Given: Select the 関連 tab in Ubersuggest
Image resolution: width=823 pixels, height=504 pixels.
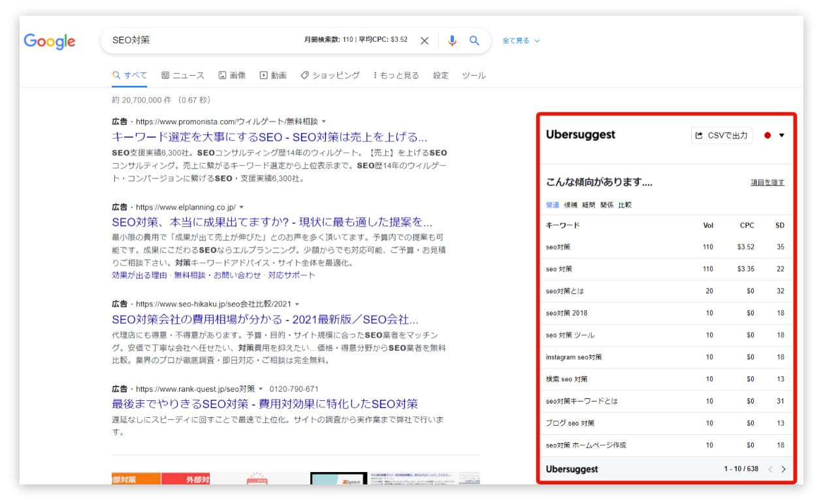Looking at the screenshot, I should coord(553,205).
